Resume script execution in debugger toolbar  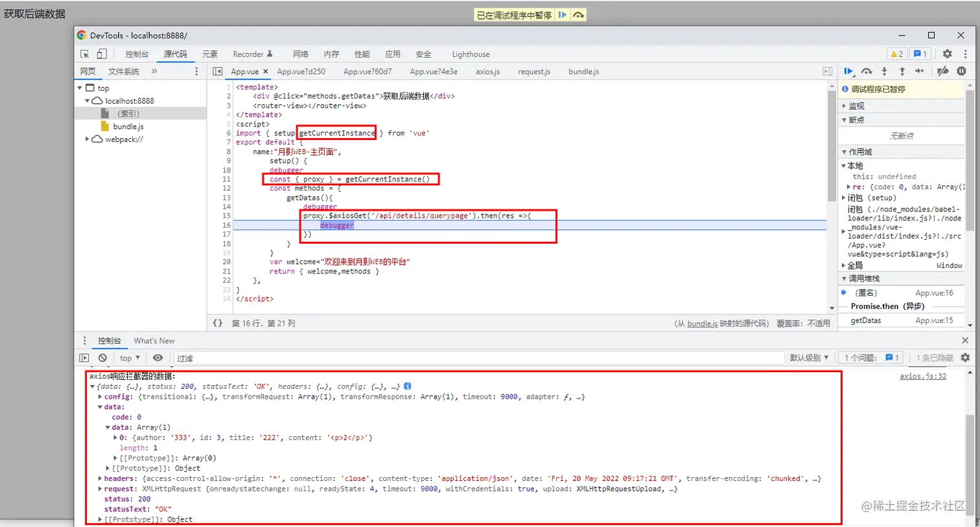click(848, 71)
